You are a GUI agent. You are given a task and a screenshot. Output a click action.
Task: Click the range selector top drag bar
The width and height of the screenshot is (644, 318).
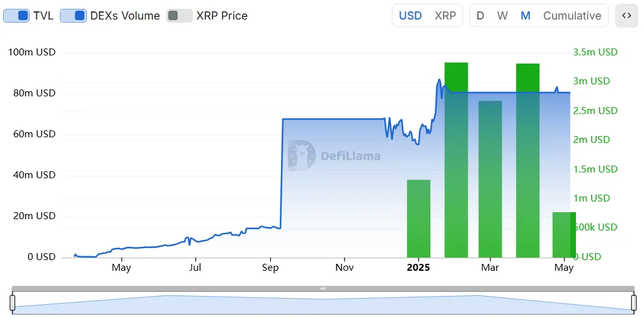coord(323,288)
